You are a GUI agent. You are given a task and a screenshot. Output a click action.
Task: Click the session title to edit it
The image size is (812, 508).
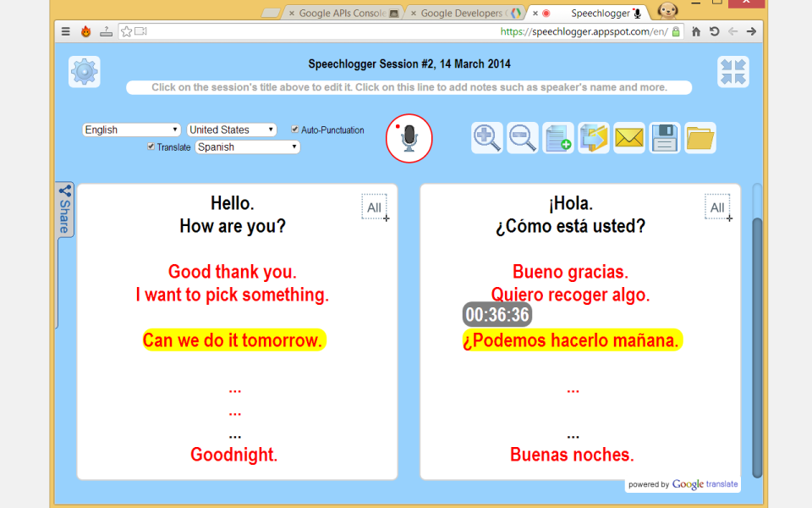pos(409,64)
